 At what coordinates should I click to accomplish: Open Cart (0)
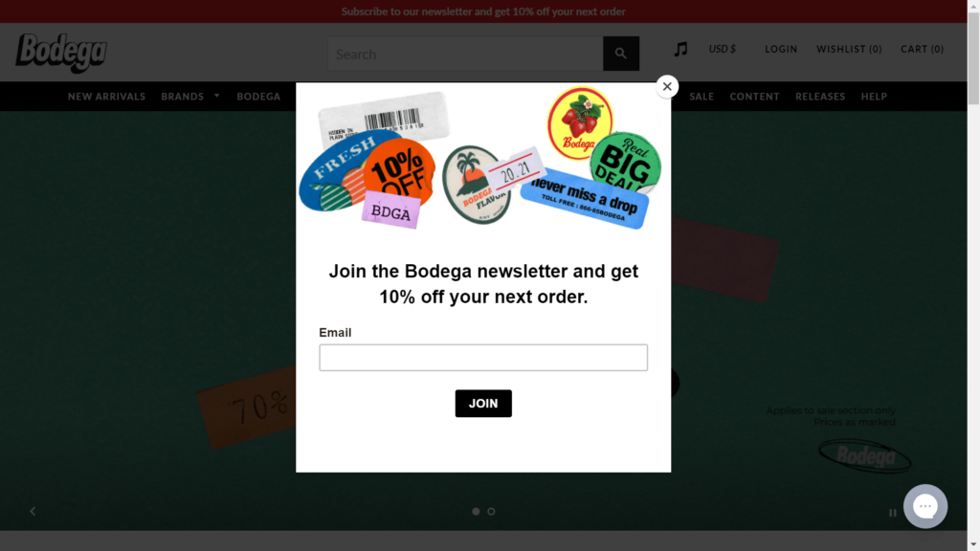[922, 49]
